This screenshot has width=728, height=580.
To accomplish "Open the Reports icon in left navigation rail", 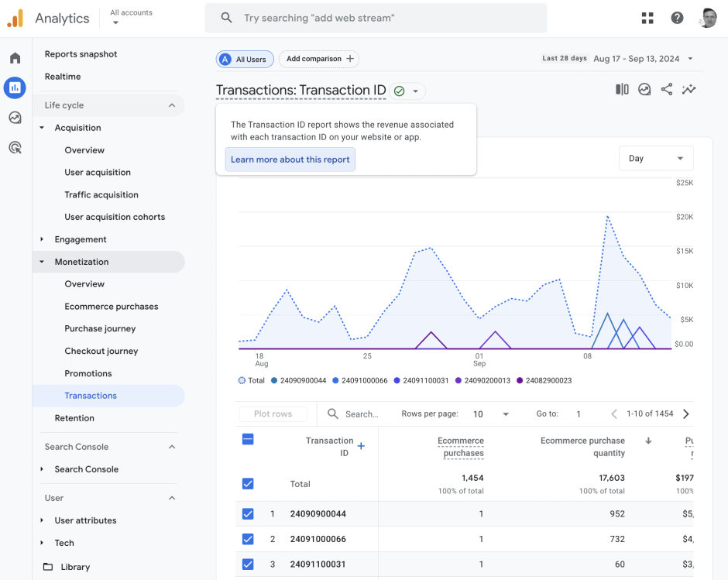I will tap(14, 88).
